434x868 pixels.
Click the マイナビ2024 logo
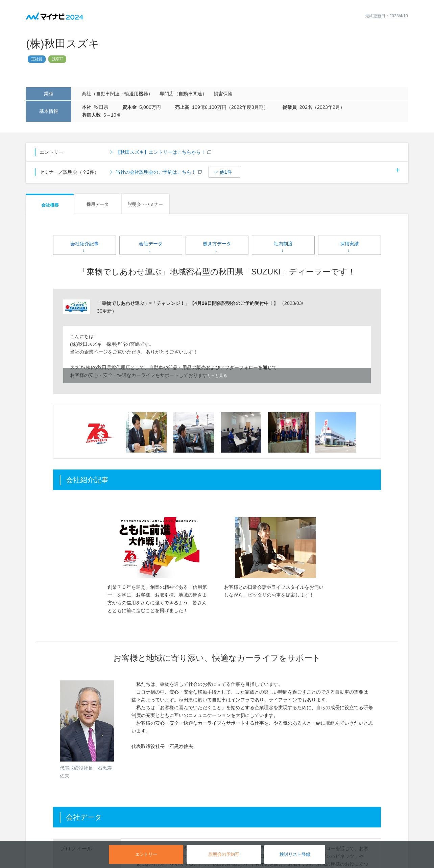[55, 16]
